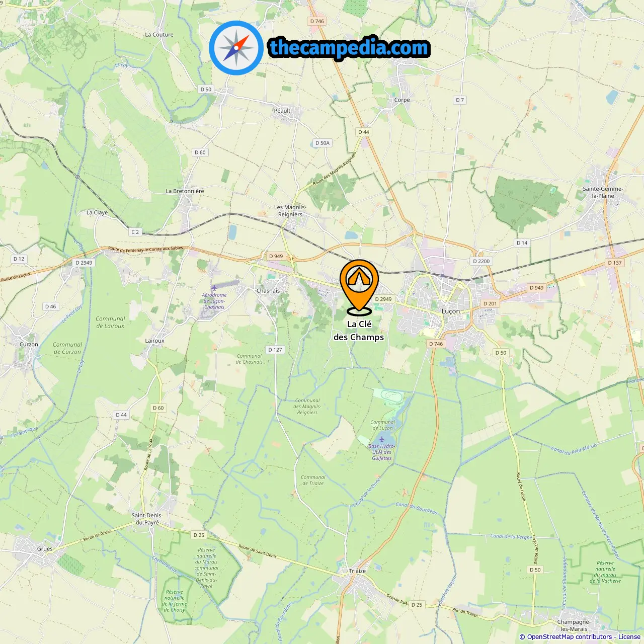Click the D 137 road shield
The height and width of the screenshot is (644, 644).
coord(615,263)
